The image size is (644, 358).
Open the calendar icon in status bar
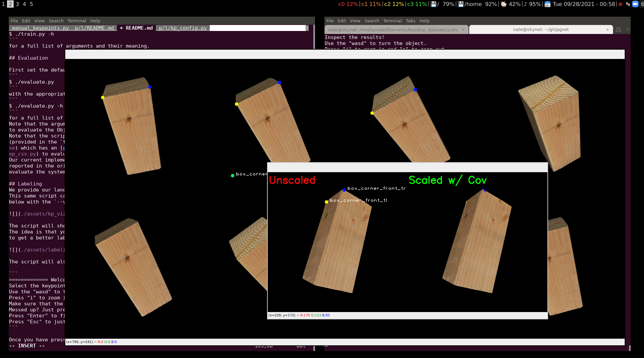click(x=547, y=4)
